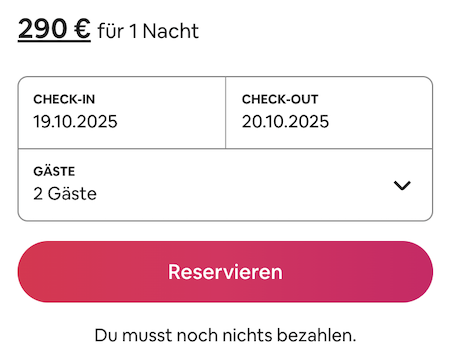This screenshot has width=450, height=362.
Task: Expand the Gäste dropdown
Action: [x=225, y=185]
